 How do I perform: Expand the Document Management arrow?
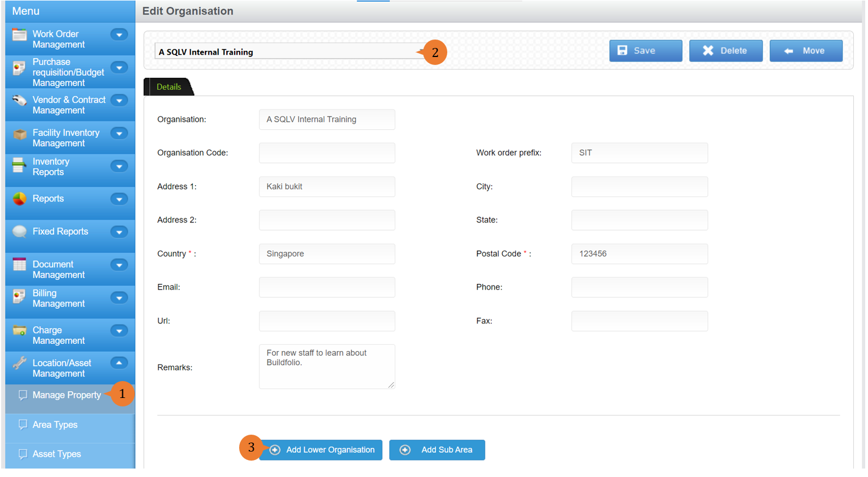coord(119,265)
